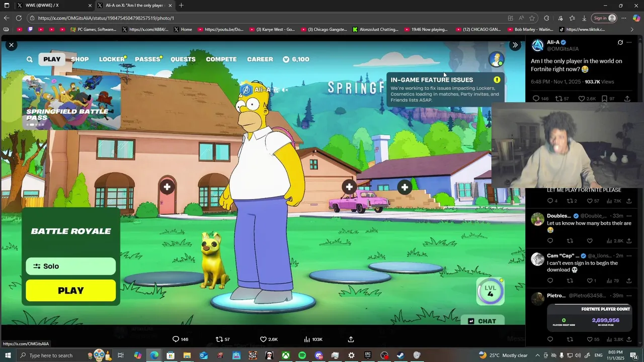This screenshot has width=644, height=362.
Task: Click repost icon below the photo showing 57
Action: pos(222,339)
